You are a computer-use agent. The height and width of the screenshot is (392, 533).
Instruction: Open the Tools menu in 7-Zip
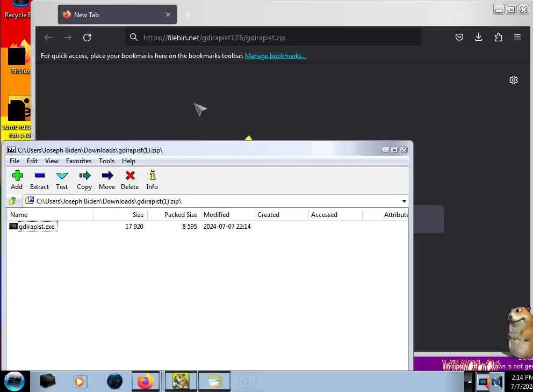(x=107, y=161)
